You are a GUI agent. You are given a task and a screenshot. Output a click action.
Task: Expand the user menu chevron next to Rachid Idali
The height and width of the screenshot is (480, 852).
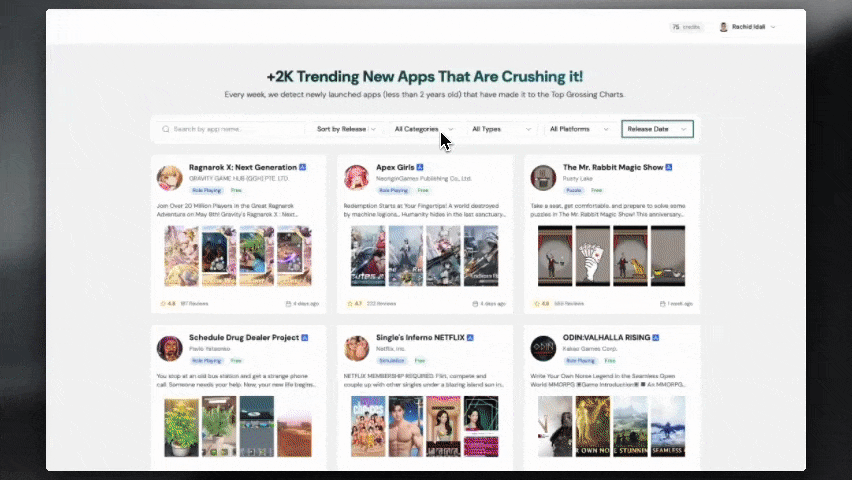tap(773, 27)
